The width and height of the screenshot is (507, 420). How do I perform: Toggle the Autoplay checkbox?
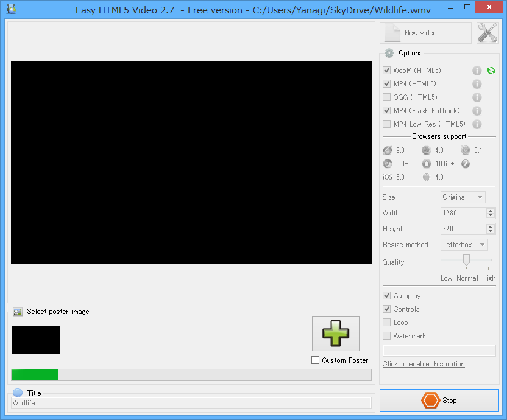387,296
